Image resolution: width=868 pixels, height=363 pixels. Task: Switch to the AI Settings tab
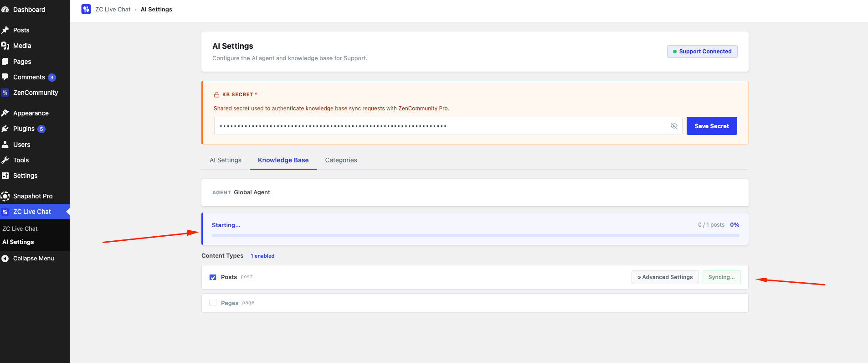(226, 160)
